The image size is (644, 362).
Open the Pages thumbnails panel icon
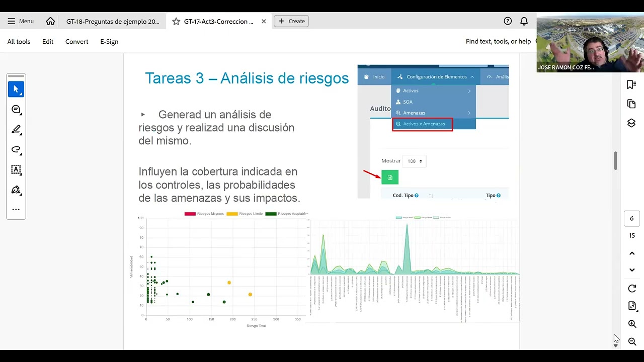point(631,104)
